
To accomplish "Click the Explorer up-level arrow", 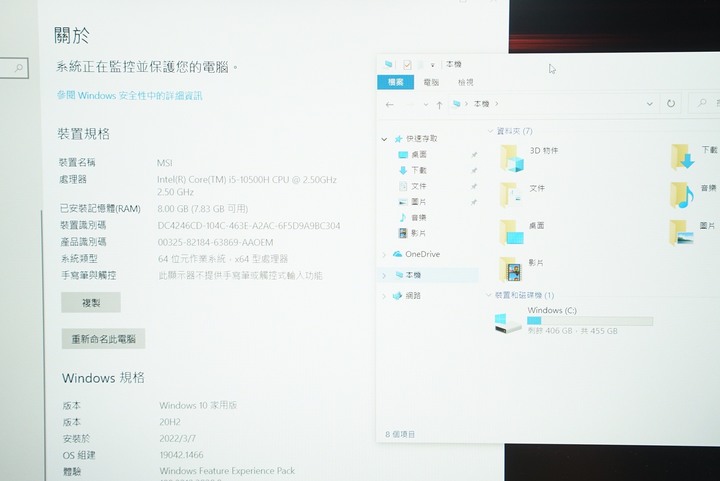I will pos(439,105).
